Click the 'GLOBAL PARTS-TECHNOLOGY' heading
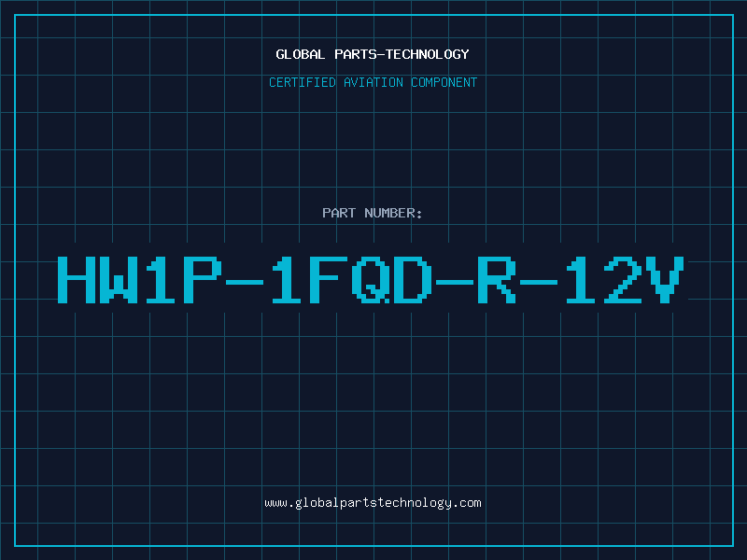Viewport: 747px width, 560px height. [373, 54]
